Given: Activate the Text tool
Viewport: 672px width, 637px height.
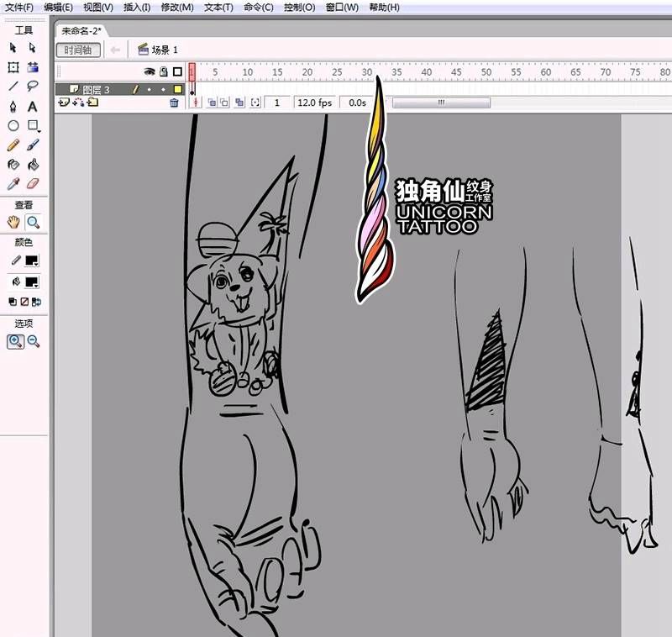Looking at the screenshot, I should tap(33, 107).
